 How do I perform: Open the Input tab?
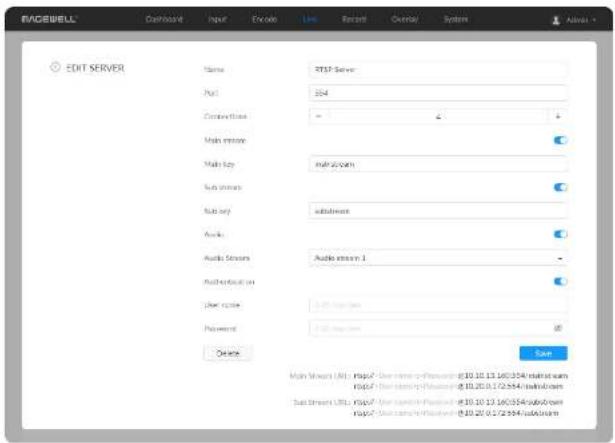[217, 19]
